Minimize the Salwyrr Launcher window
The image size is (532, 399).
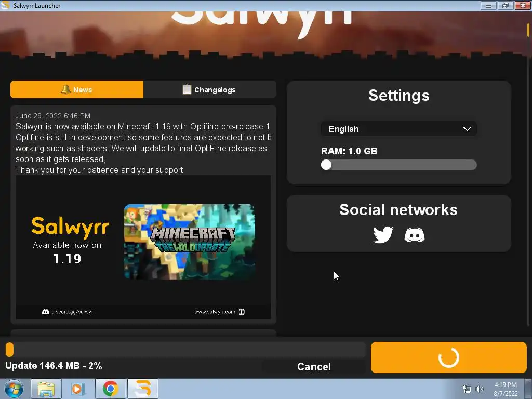click(x=488, y=5)
